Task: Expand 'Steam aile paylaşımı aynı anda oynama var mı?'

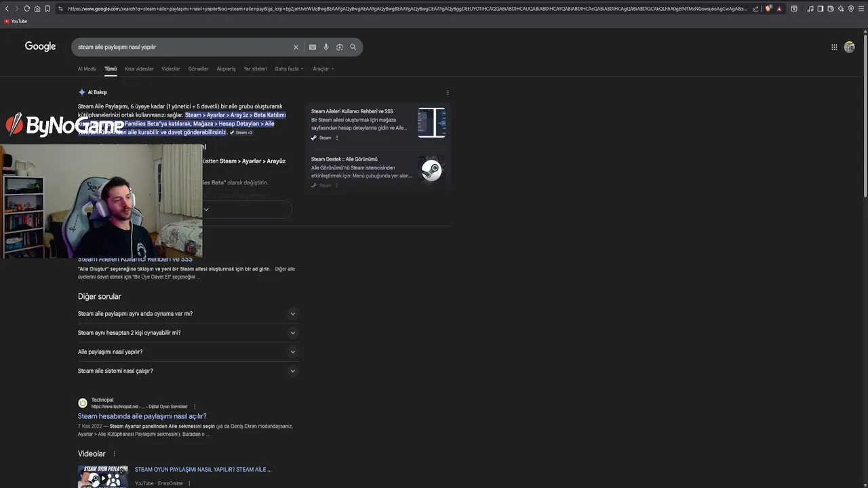Action: [188, 314]
